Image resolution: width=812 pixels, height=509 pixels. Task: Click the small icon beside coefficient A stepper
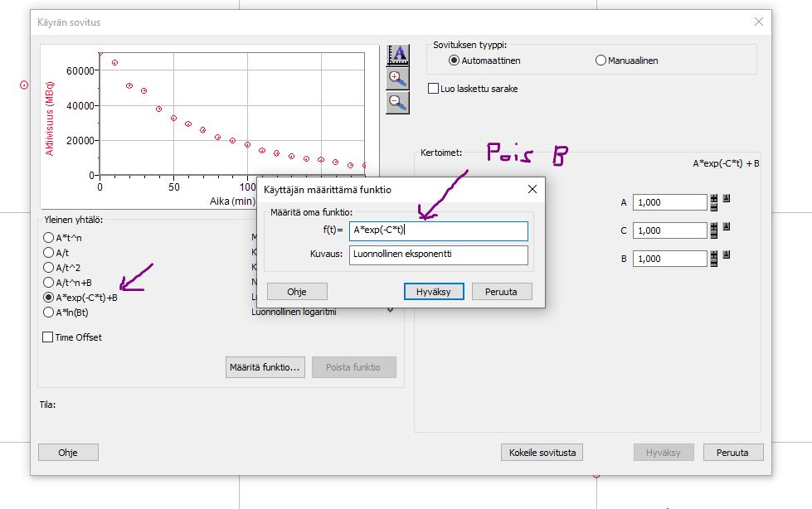[x=725, y=200]
